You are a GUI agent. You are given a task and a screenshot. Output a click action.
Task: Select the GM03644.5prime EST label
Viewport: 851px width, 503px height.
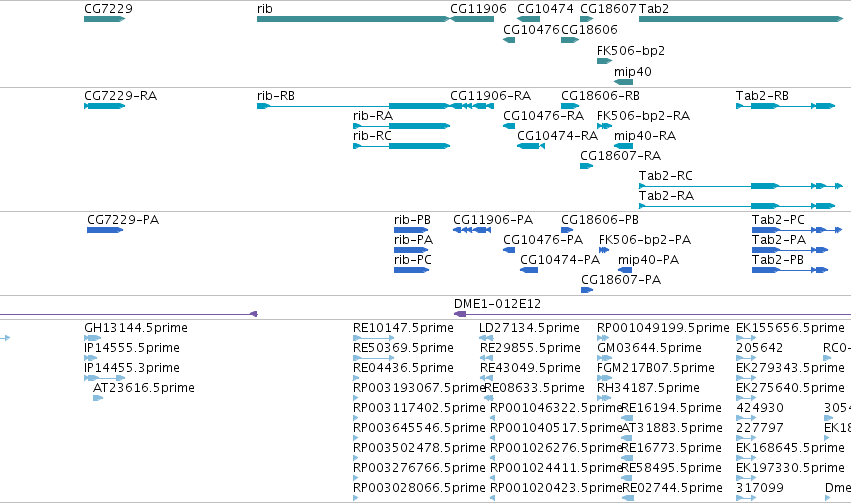(x=649, y=348)
